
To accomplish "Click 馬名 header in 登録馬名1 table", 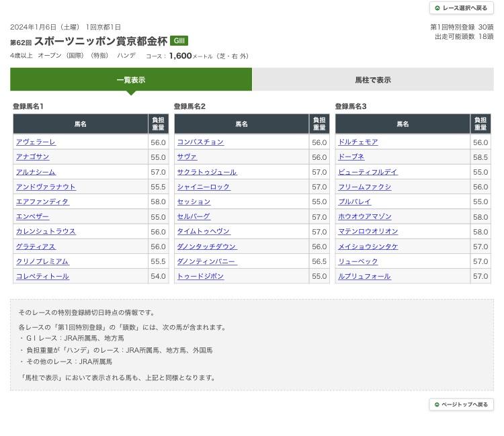I will (x=81, y=124).
